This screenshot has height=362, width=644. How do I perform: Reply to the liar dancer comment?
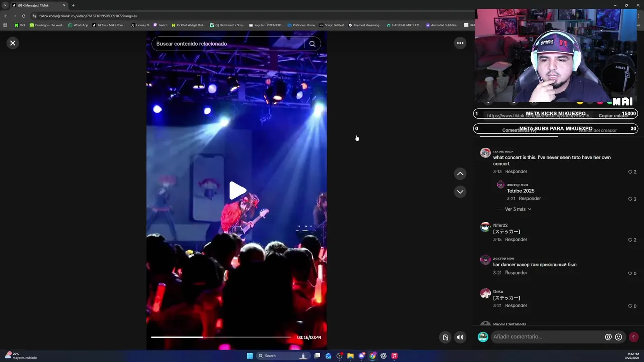(x=516, y=273)
